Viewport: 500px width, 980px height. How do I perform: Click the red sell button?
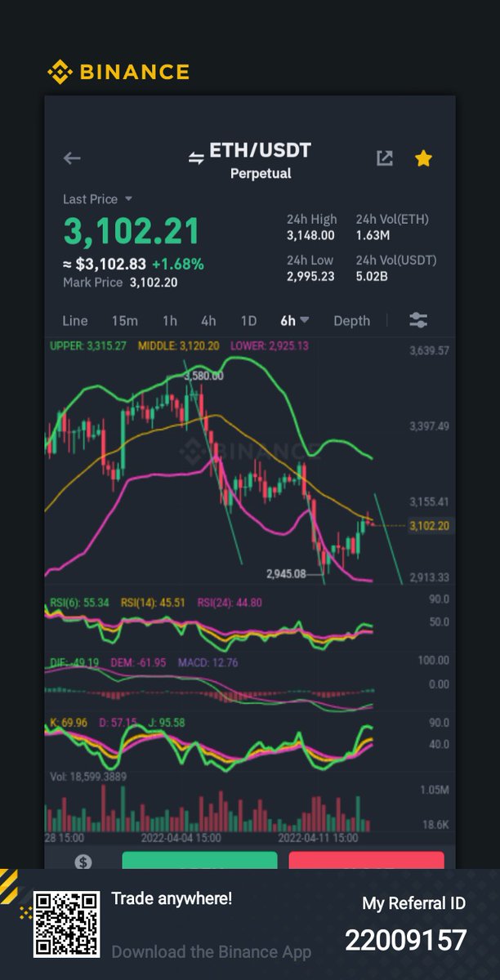(367, 860)
